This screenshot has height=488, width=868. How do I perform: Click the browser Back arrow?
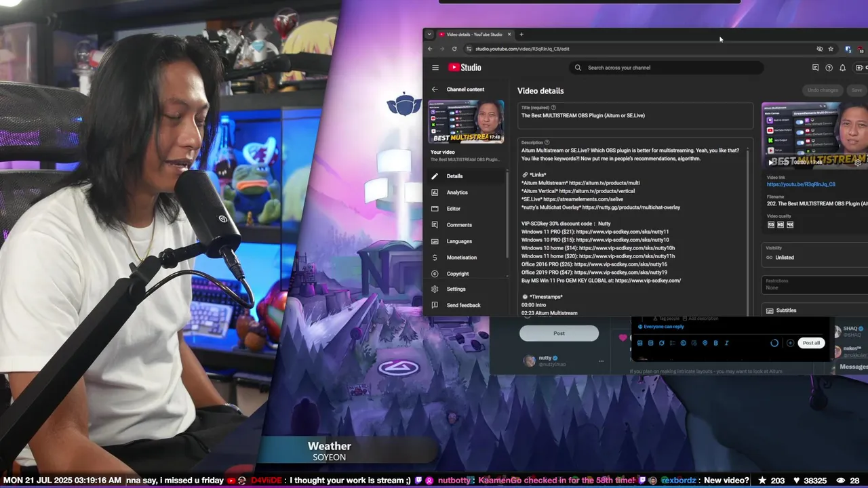[430, 49]
